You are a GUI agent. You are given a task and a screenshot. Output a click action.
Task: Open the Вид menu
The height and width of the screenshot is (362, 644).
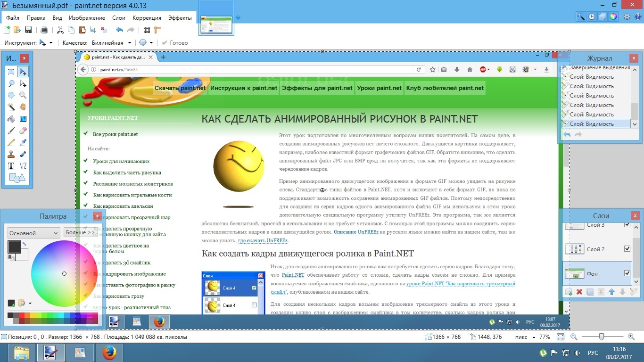tap(57, 18)
